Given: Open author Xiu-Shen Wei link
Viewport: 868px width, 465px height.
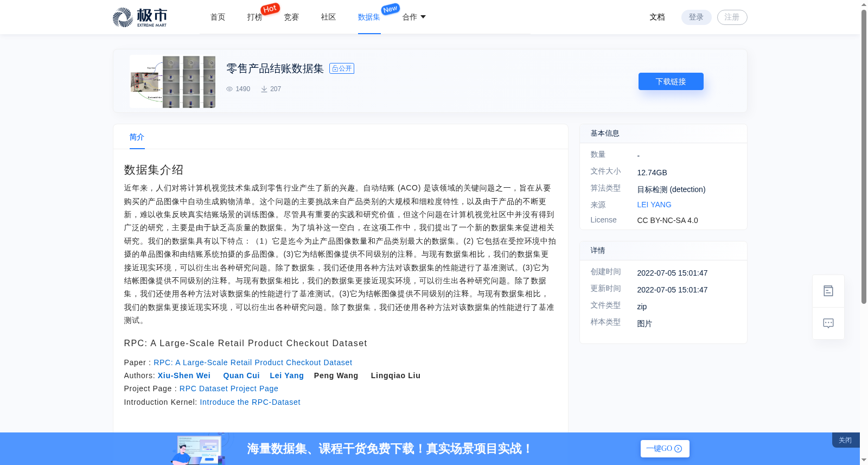Looking at the screenshot, I should (184, 375).
